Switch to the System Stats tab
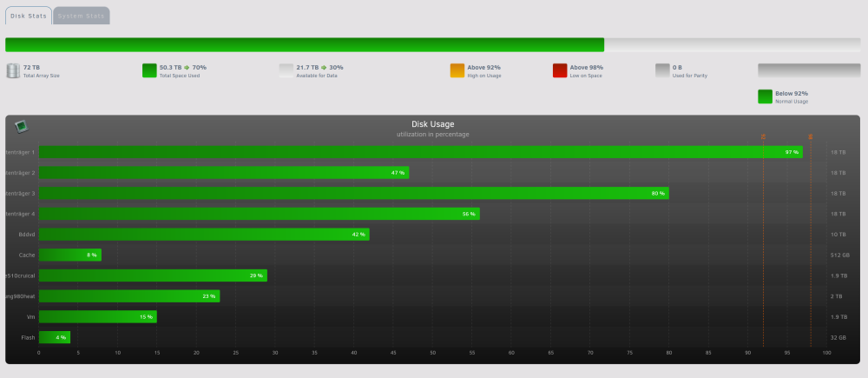The width and height of the screenshot is (868, 378). tap(81, 16)
